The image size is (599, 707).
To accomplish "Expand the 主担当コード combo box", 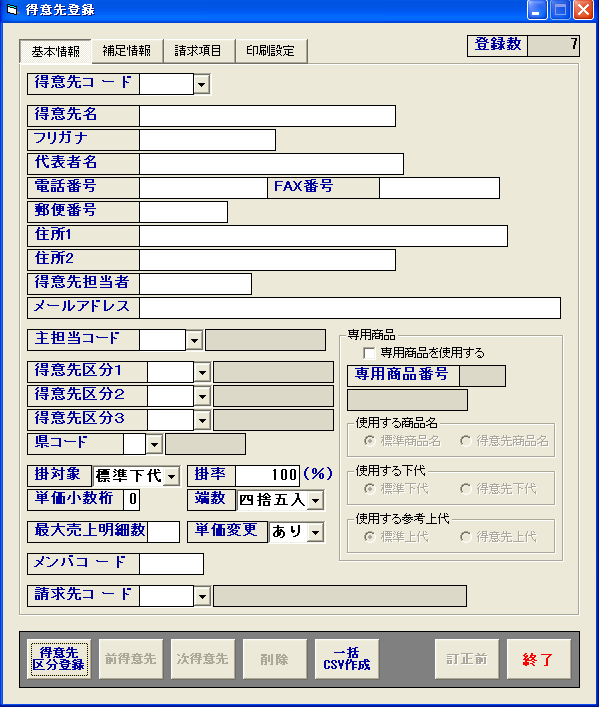I will click(194, 340).
